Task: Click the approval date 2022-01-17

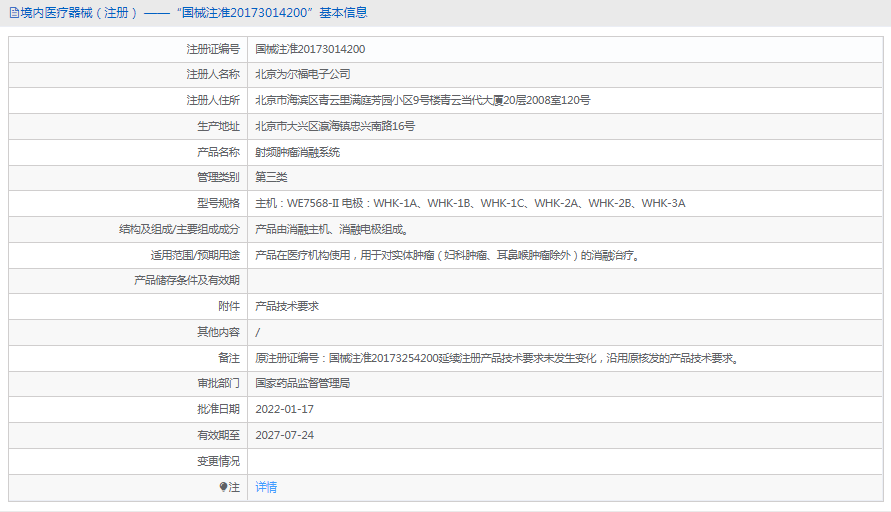Action: click(x=285, y=409)
